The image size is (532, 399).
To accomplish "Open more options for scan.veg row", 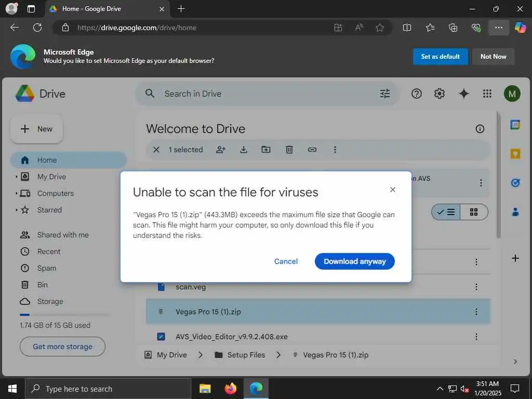I will [476, 287].
